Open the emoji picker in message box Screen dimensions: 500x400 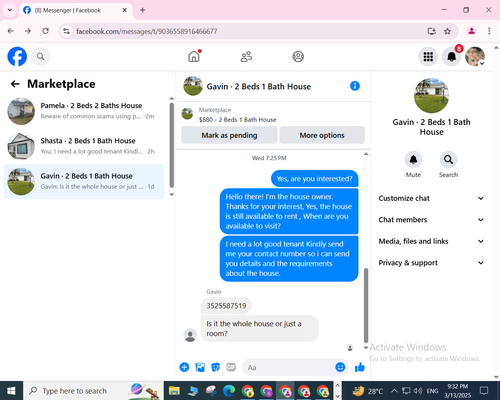click(x=340, y=367)
